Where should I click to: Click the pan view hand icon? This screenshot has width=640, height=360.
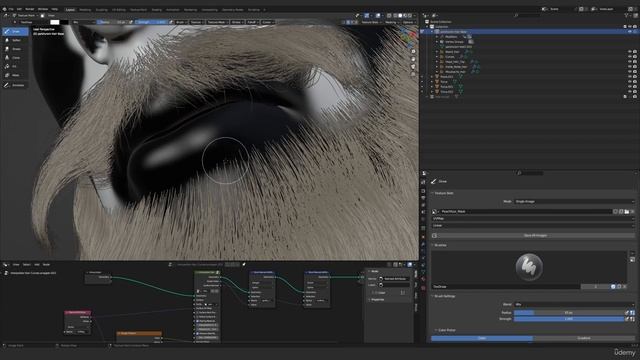click(x=413, y=59)
